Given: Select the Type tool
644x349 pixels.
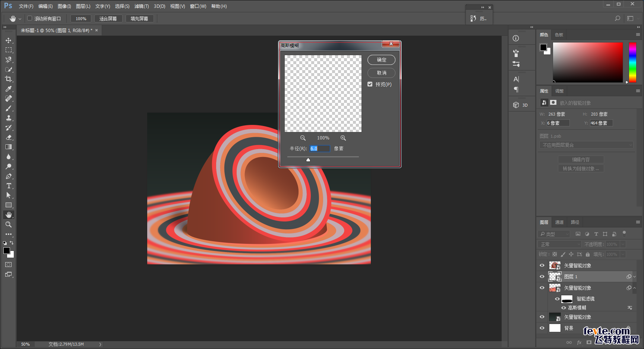Looking at the screenshot, I should (9, 186).
